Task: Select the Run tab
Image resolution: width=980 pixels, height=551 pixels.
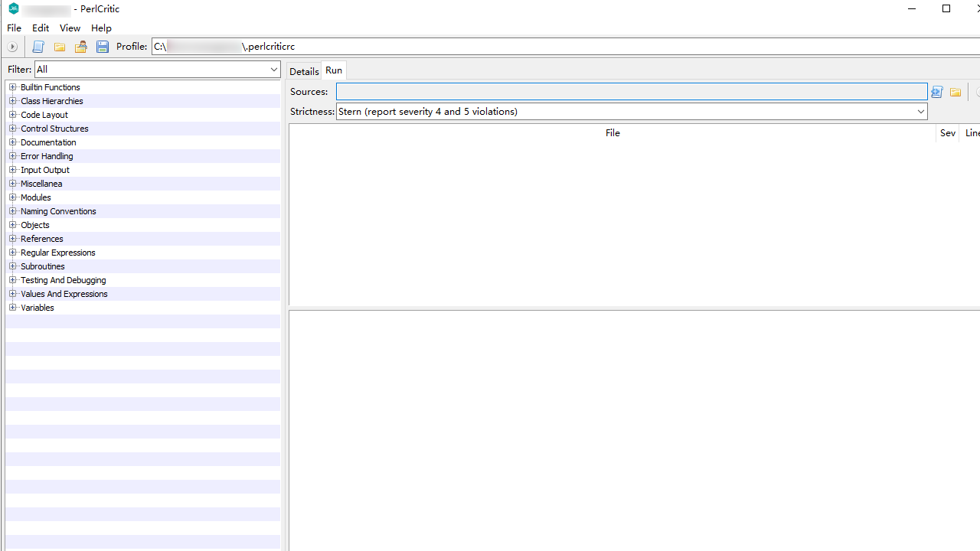Action: coord(333,70)
